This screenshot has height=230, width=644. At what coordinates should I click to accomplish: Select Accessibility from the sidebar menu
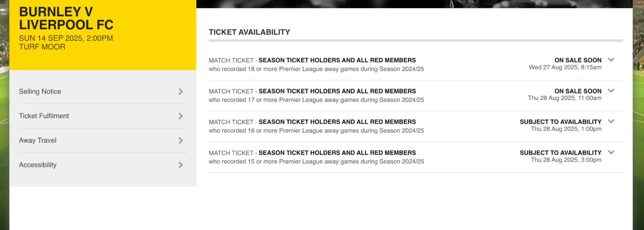(x=38, y=165)
